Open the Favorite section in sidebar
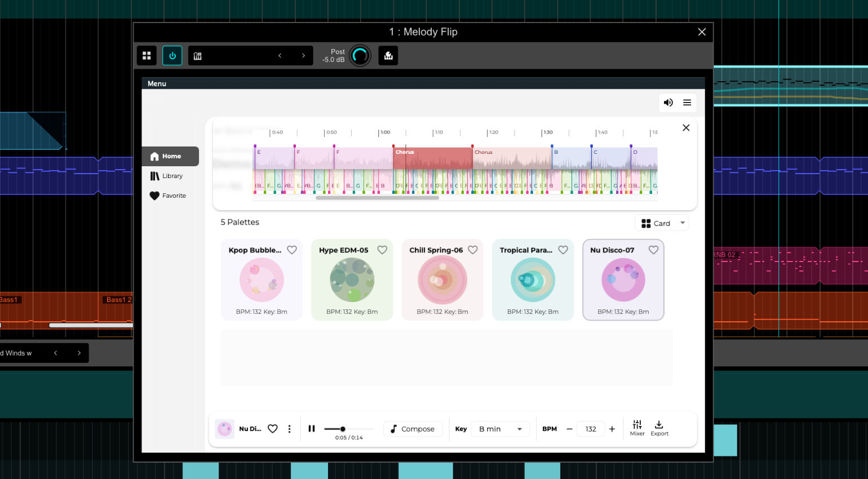868x479 pixels. [x=170, y=196]
